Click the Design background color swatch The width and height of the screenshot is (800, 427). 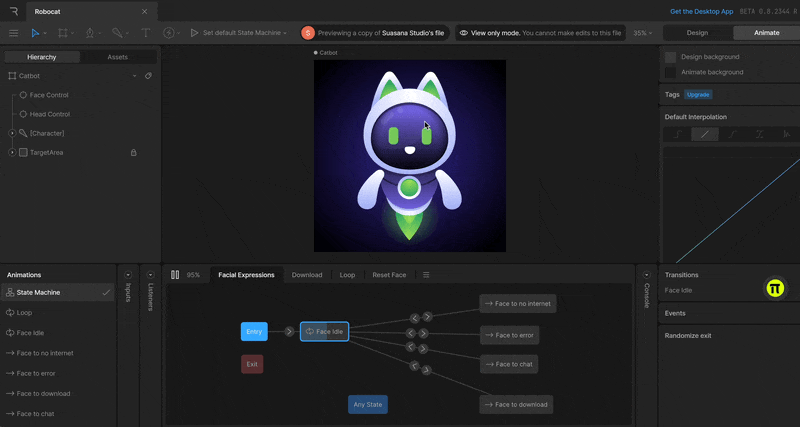coord(671,58)
